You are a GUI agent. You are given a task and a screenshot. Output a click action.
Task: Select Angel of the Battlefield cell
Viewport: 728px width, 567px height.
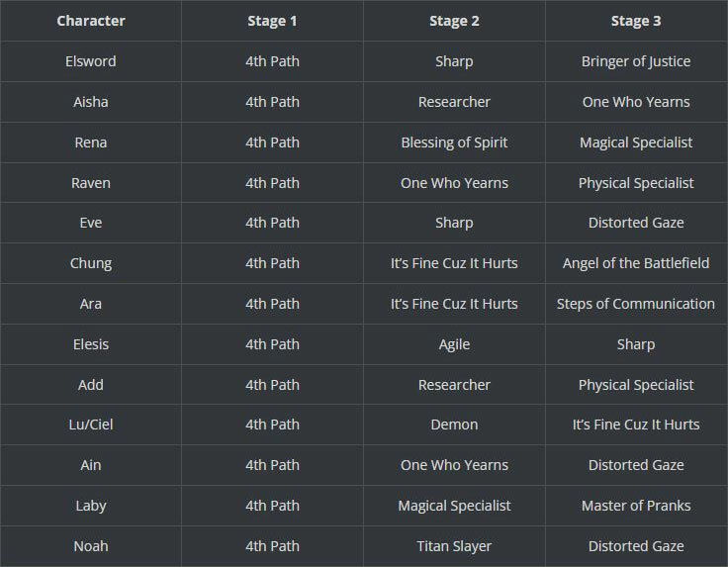[x=636, y=263]
